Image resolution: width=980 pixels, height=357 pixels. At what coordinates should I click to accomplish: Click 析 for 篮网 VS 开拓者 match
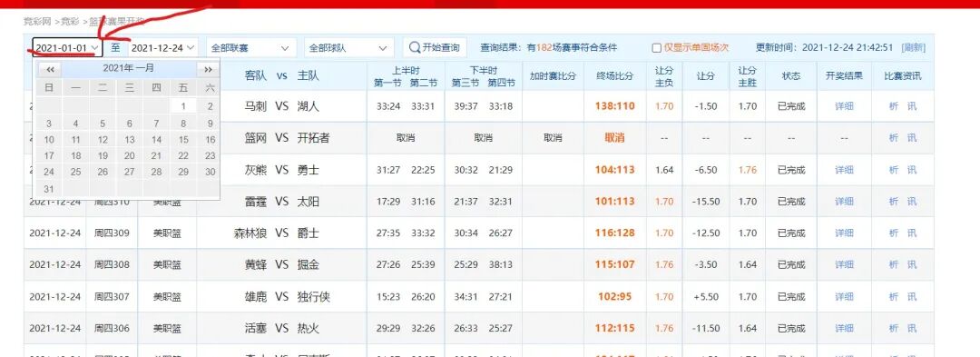[894, 137]
